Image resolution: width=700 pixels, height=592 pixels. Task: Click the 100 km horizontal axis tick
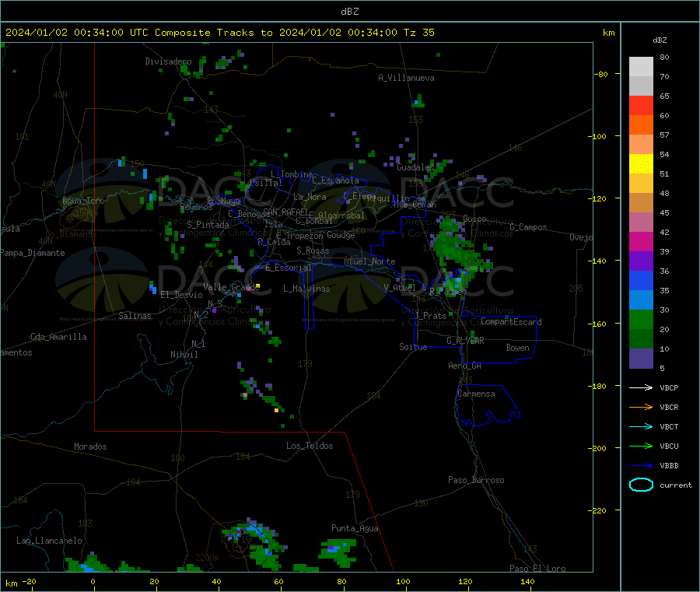click(403, 581)
